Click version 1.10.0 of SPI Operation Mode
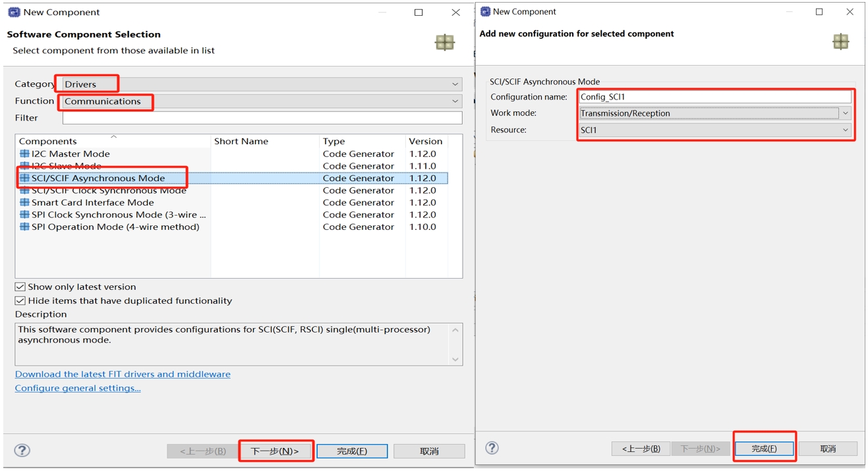The image size is (868, 471). coord(422,227)
